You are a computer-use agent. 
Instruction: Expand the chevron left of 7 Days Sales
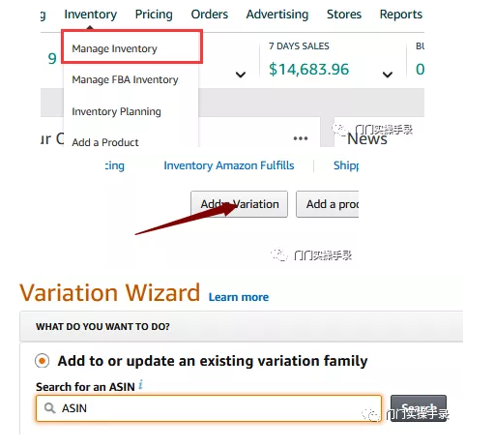[x=241, y=75]
